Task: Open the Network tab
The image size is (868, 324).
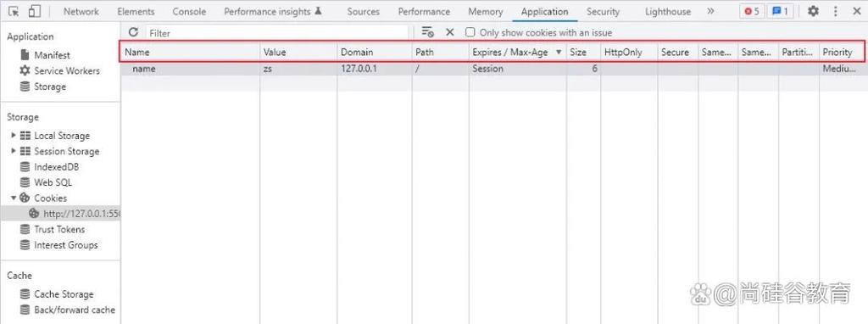Action: click(x=81, y=11)
